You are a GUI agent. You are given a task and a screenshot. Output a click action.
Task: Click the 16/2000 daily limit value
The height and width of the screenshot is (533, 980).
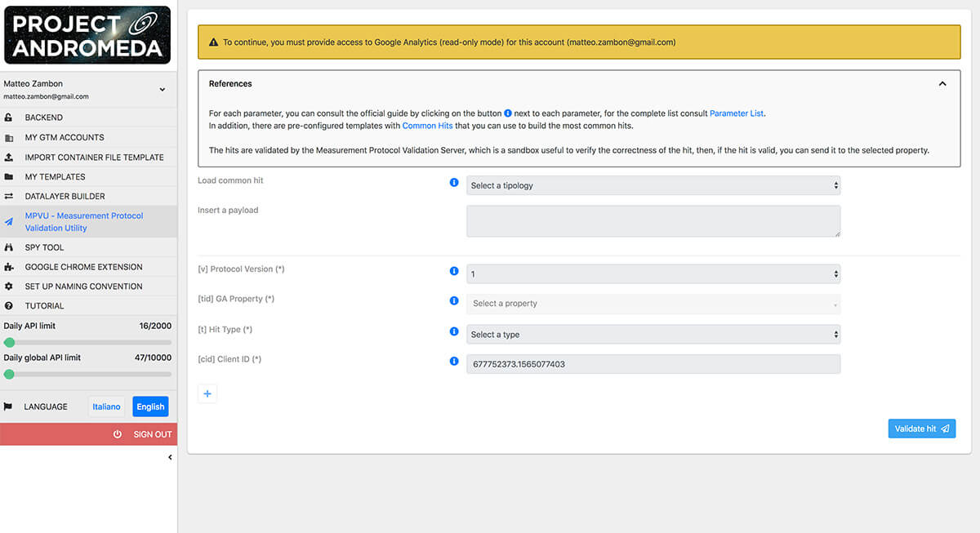tap(155, 326)
